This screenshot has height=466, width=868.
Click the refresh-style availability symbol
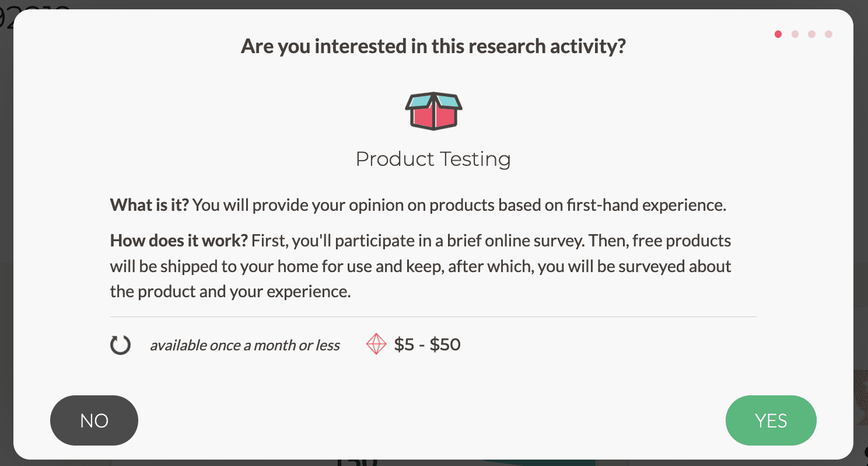pos(120,345)
